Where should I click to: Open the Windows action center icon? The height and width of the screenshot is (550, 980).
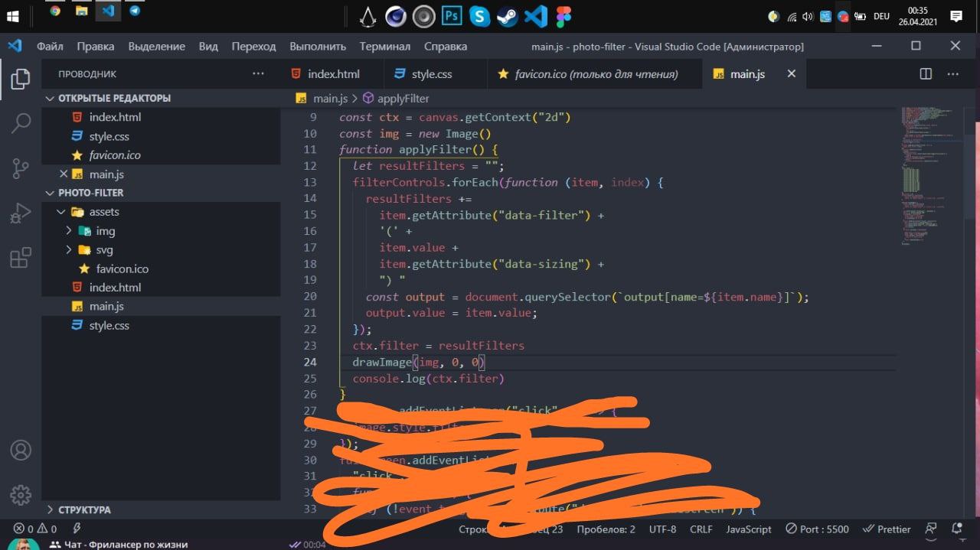pos(956,15)
